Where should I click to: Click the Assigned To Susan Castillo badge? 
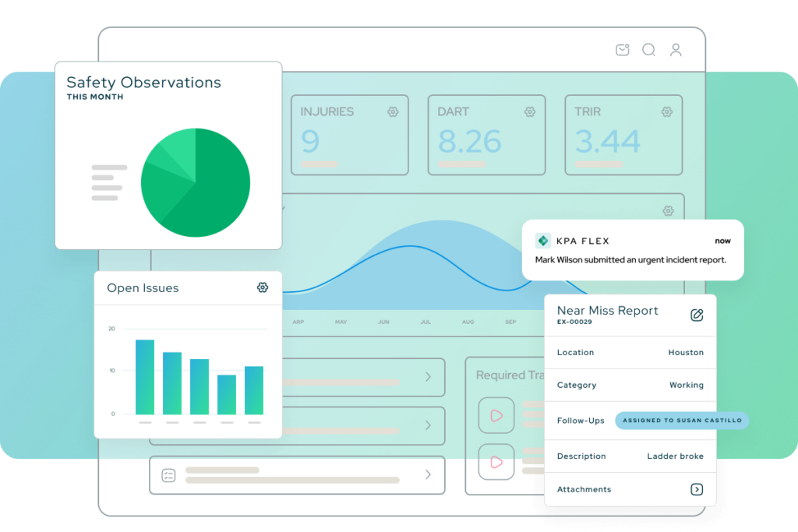click(681, 421)
